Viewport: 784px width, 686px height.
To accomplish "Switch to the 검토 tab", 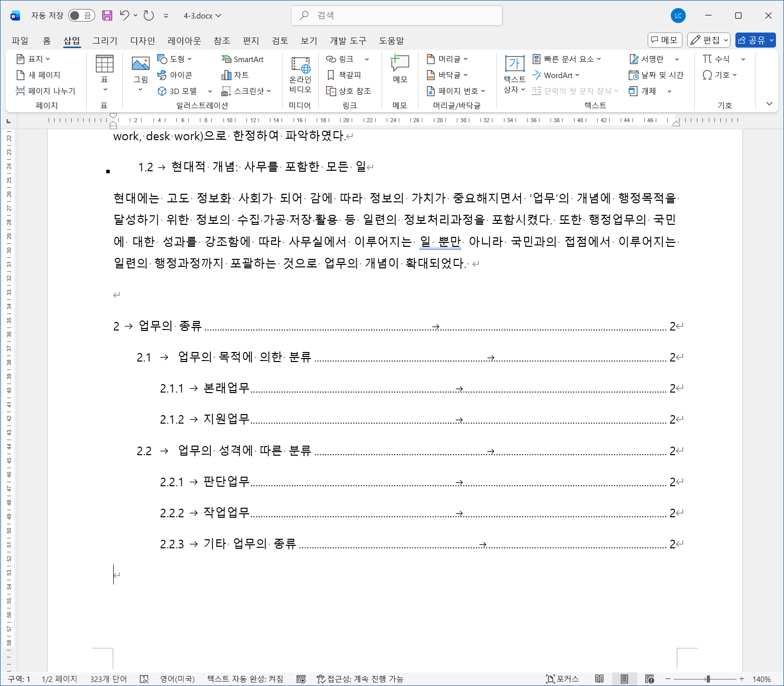I will point(280,41).
